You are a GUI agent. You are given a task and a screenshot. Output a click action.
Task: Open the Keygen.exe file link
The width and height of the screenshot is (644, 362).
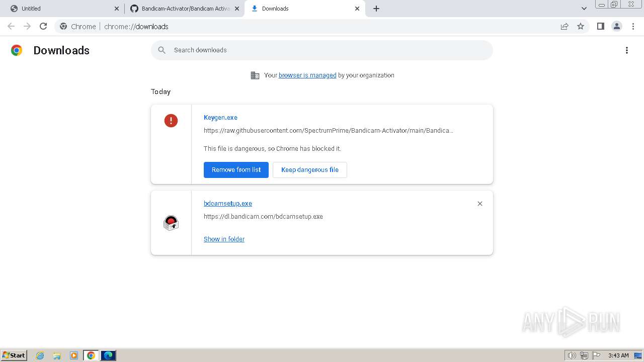click(220, 118)
